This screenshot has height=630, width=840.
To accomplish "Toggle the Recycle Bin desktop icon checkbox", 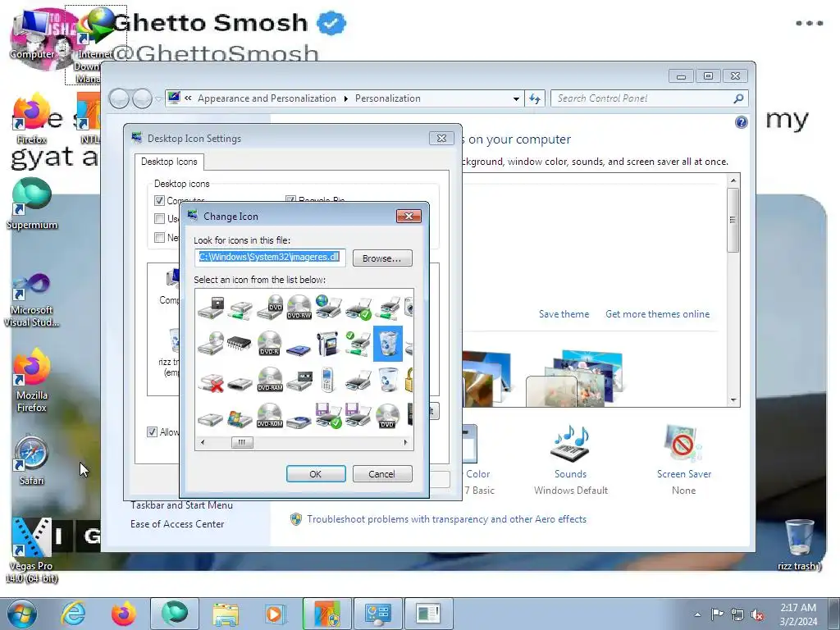I will click(290, 200).
